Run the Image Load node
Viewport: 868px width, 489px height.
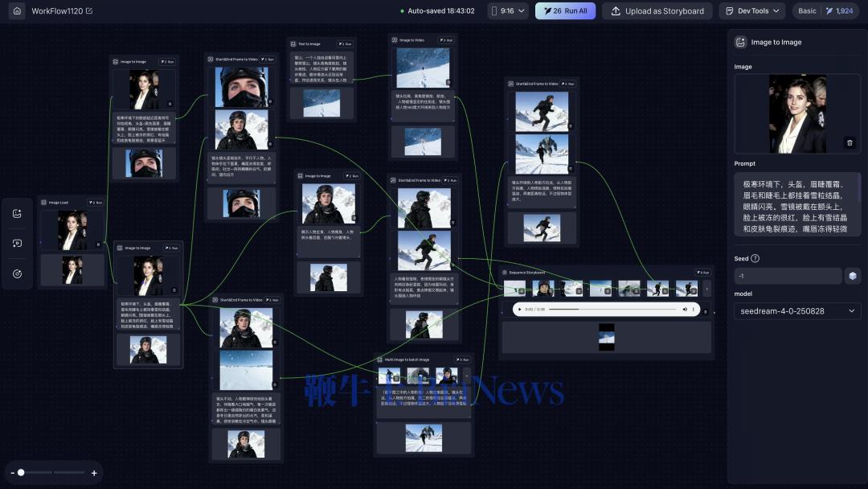click(95, 203)
